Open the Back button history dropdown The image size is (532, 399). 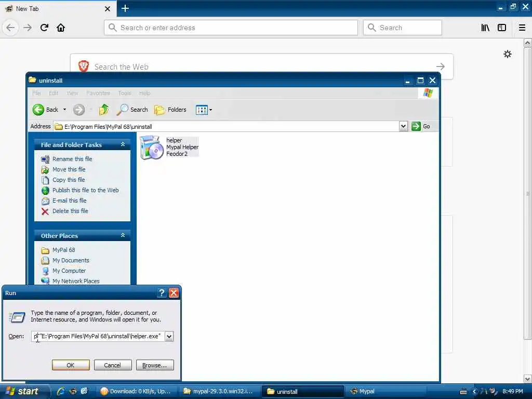point(64,110)
